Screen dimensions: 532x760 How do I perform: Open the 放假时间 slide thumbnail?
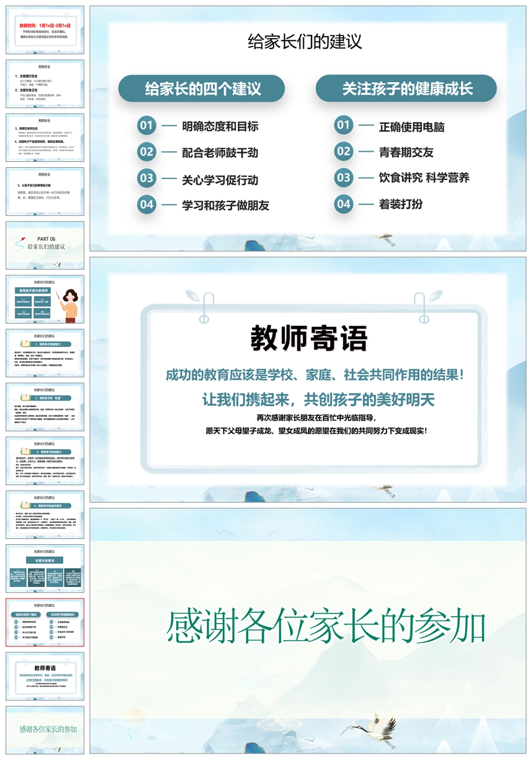(x=45, y=30)
